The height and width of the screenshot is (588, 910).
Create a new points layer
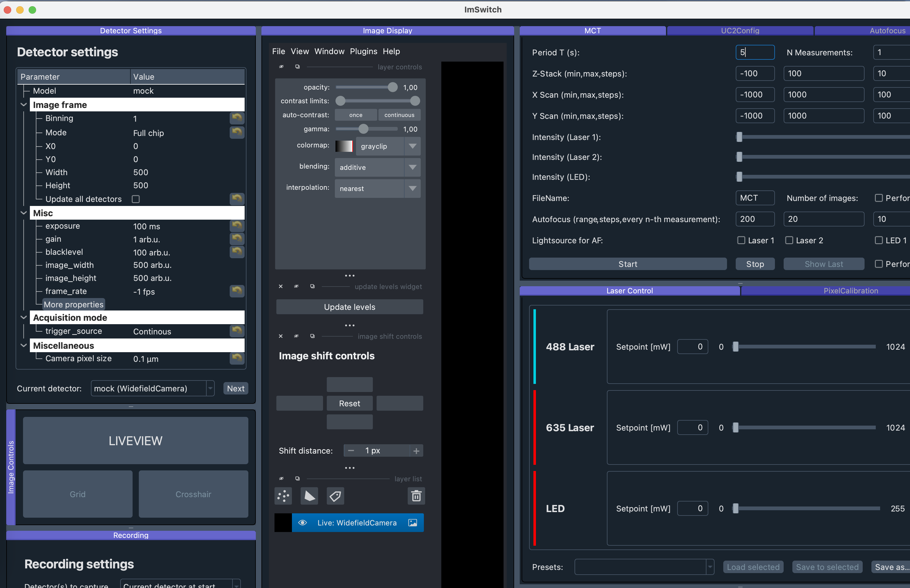coord(283,496)
